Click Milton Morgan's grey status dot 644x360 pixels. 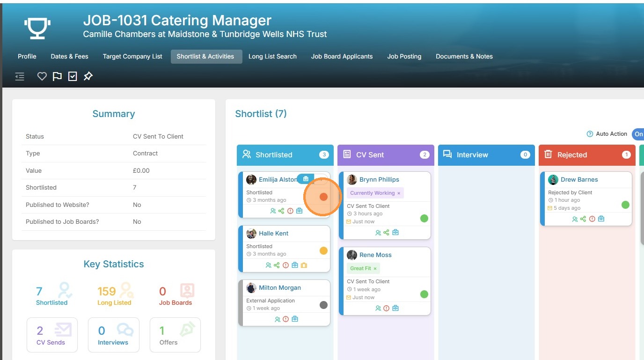coord(323,305)
